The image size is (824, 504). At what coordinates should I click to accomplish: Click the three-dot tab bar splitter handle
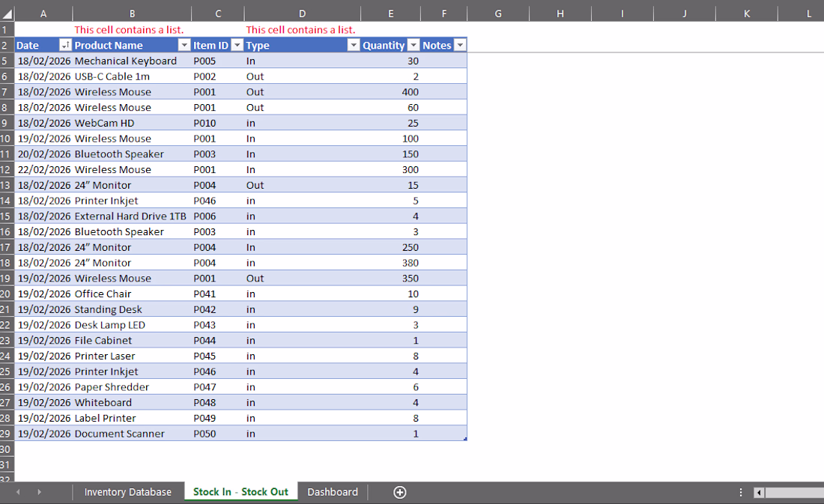tap(740, 493)
